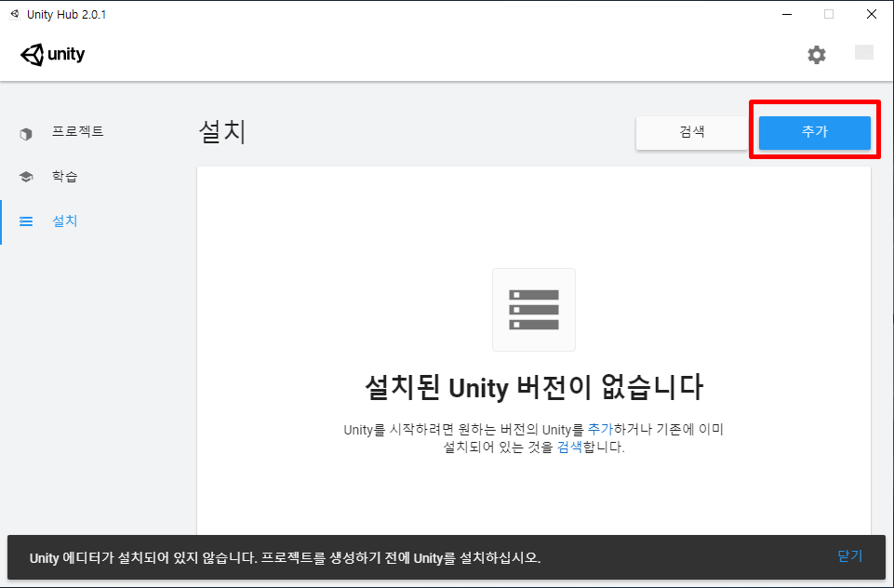This screenshot has height=588, width=894.
Task: Dismiss the notification with 닫기
Action: [x=849, y=556]
